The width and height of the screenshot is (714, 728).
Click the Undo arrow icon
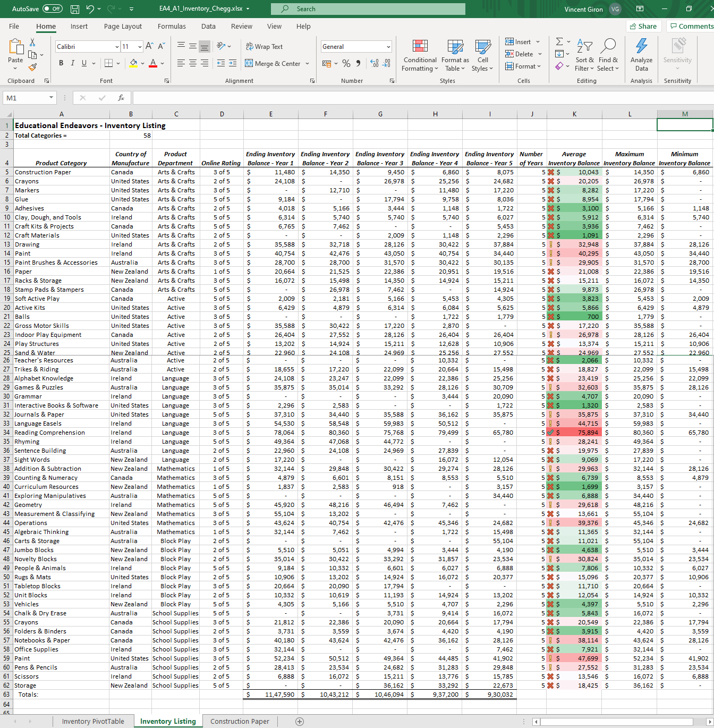point(90,9)
